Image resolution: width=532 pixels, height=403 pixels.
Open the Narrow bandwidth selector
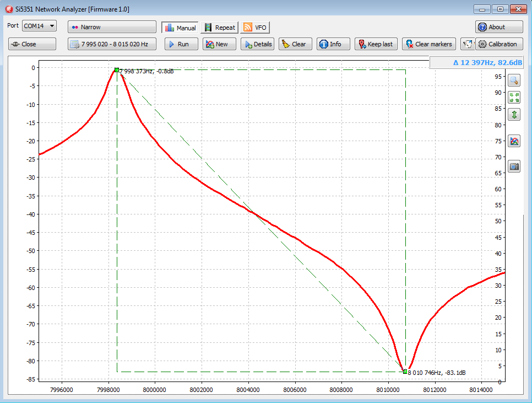(x=112, y=27)
